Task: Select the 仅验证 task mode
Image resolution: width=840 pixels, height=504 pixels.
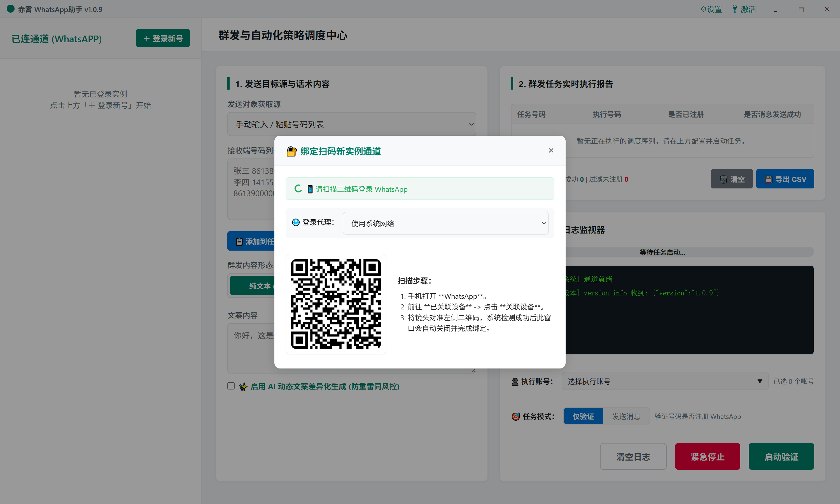Action: pos(583,416)
